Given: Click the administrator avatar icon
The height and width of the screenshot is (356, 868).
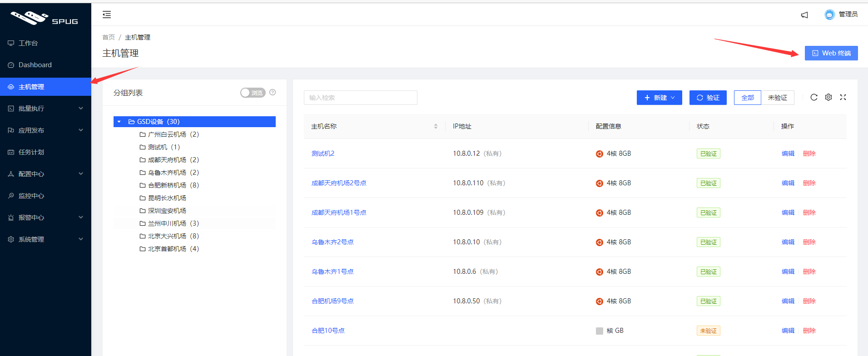Looking at the screenshot, I should [830, 15].
